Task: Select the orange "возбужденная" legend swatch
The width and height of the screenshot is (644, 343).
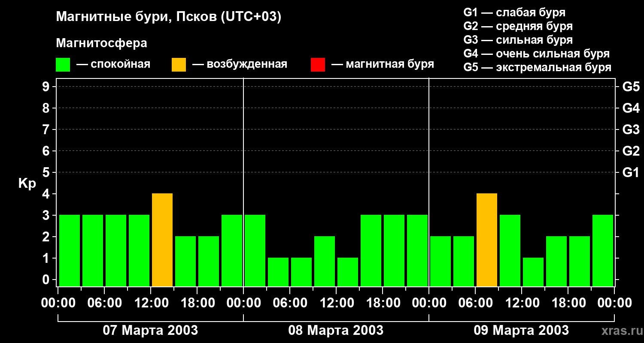Action: [179, 65]
